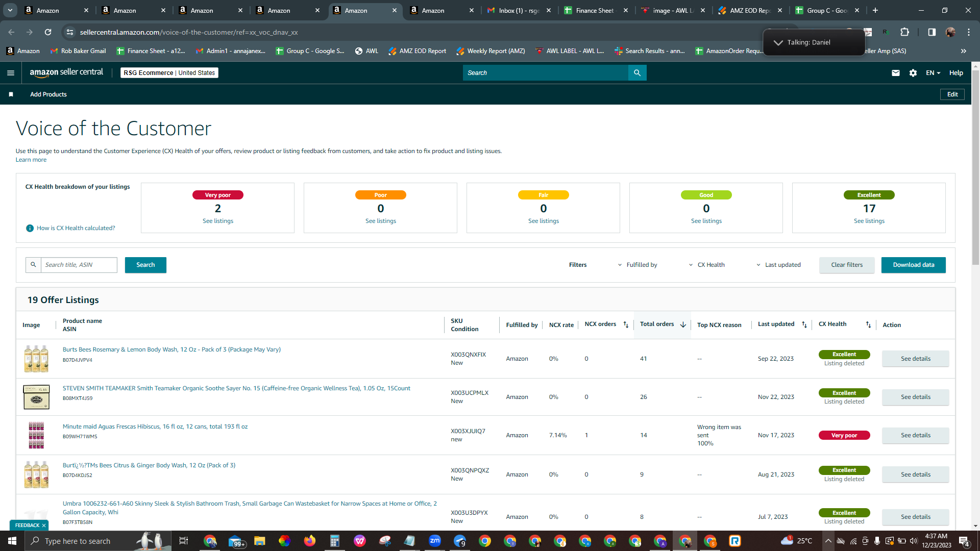Open the RSG Ecommerce account switcher
Image resolution: width=980 pixels, height=551 pixels.
click(169, 73)
